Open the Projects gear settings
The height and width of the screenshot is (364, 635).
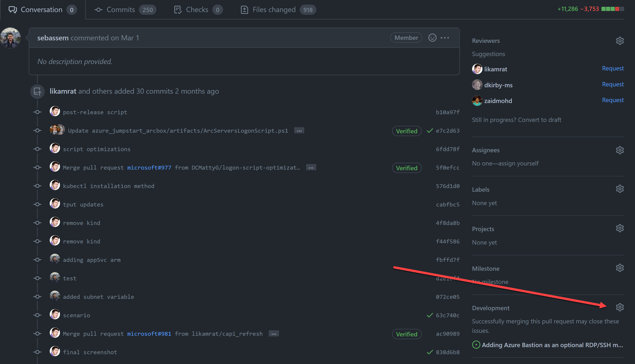click(x=619, y=228)
